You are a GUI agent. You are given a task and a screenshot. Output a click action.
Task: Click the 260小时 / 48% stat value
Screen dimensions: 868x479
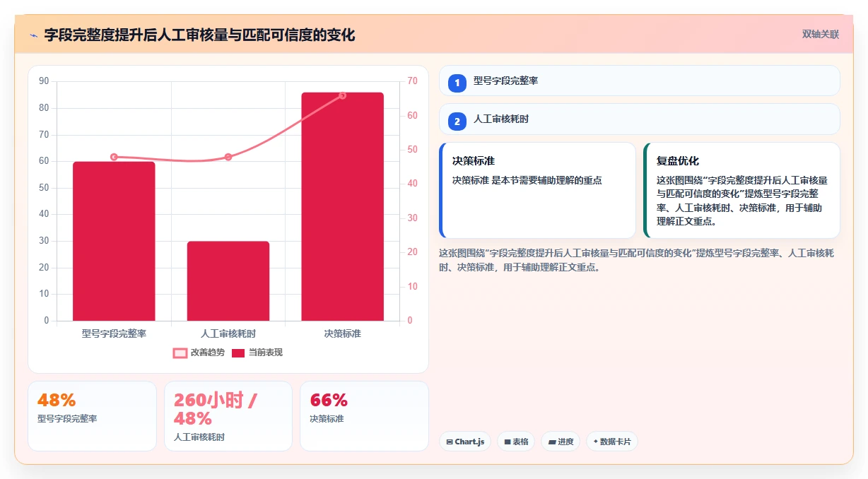(x=216, y=409)
